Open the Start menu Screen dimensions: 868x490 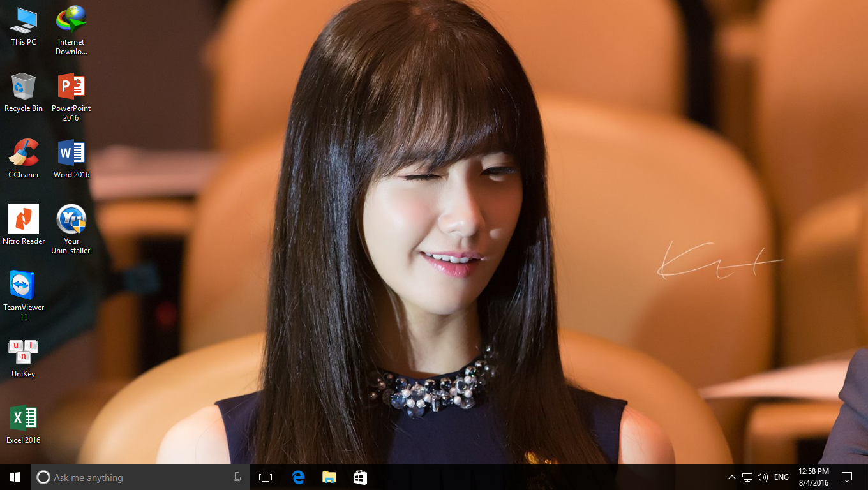14,477
